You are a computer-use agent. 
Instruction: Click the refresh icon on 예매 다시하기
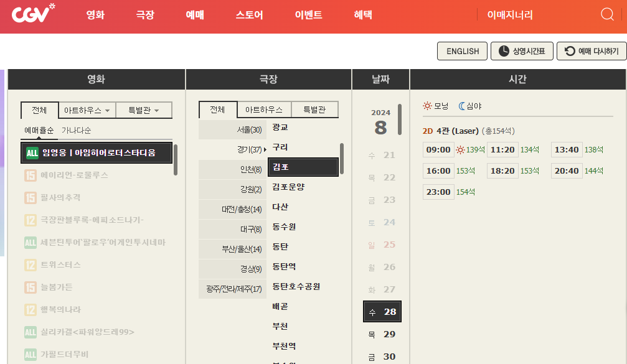pyautogui.click(x=569, y=51)
